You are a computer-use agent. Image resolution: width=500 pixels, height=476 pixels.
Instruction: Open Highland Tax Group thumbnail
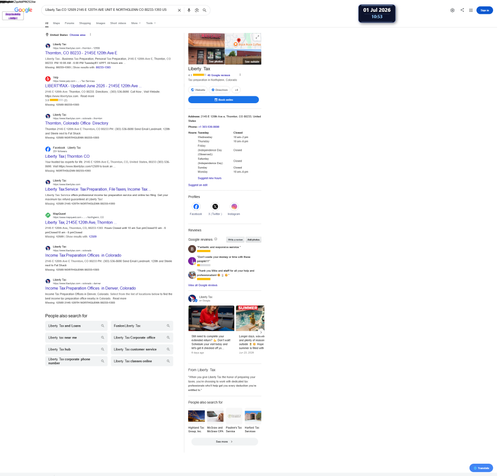click(x=196, y=416)
